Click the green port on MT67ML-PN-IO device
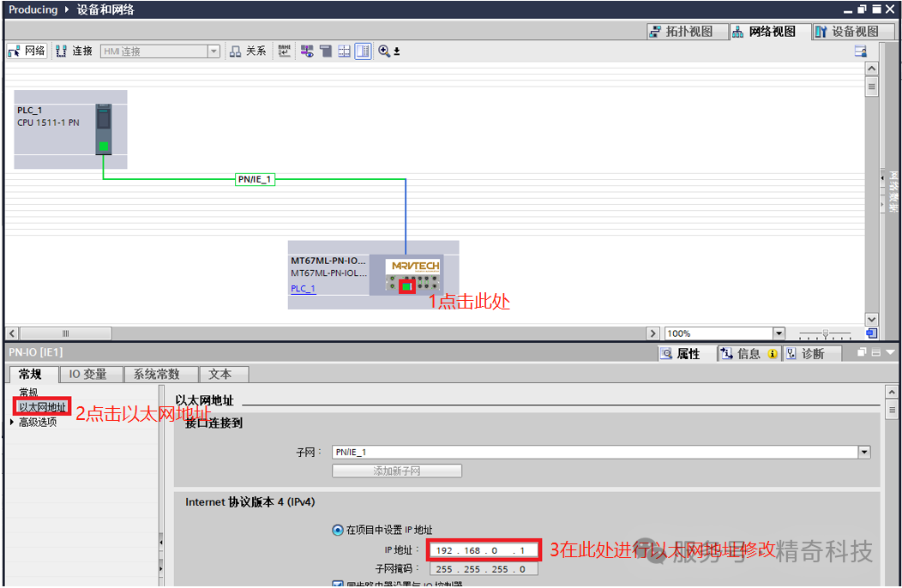 (x=406, y=286)
